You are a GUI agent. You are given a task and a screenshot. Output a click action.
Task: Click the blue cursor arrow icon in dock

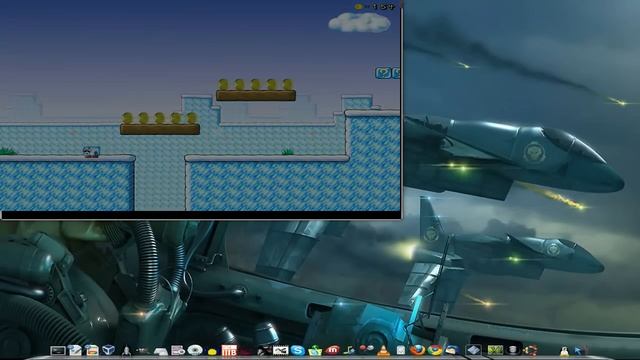tap(579, 351)
